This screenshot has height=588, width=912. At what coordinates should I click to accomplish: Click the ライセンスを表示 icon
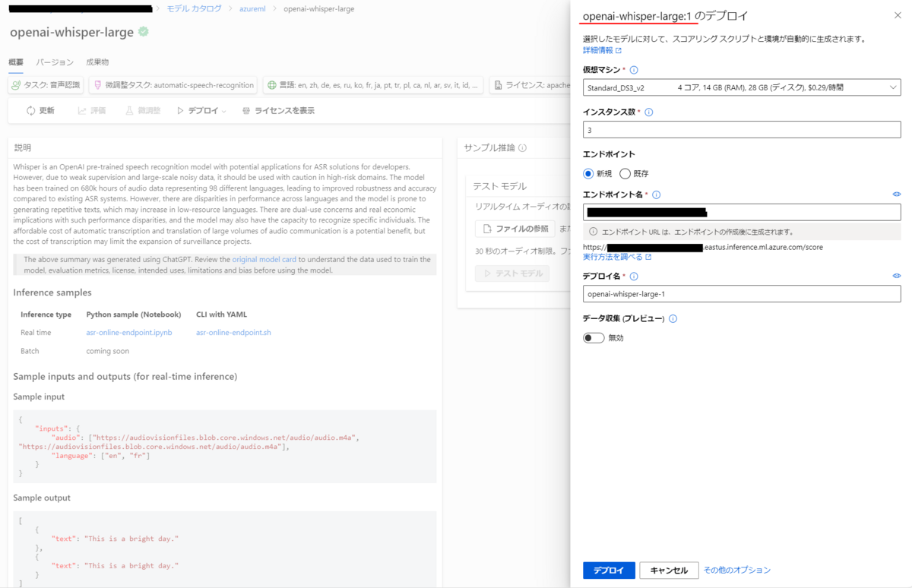pyautogui.click(x=245, y=111)
